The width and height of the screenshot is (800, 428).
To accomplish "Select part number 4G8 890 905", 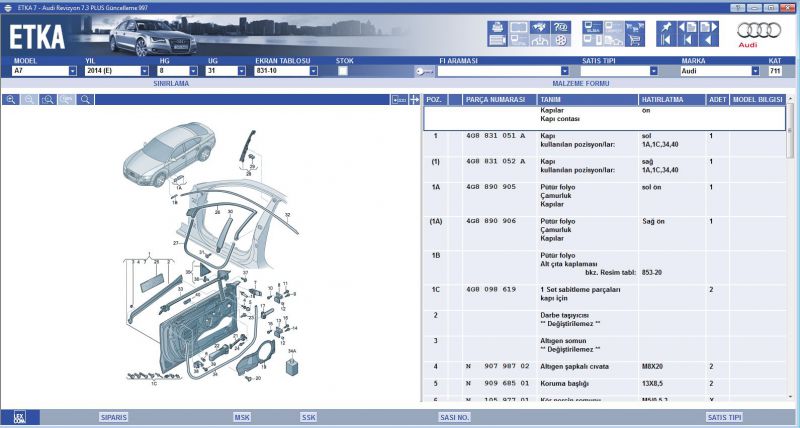I will [491, 187].
